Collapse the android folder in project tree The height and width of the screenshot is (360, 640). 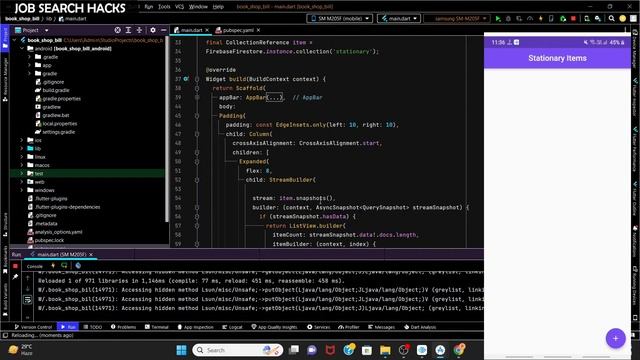click(x=22, y=49)
